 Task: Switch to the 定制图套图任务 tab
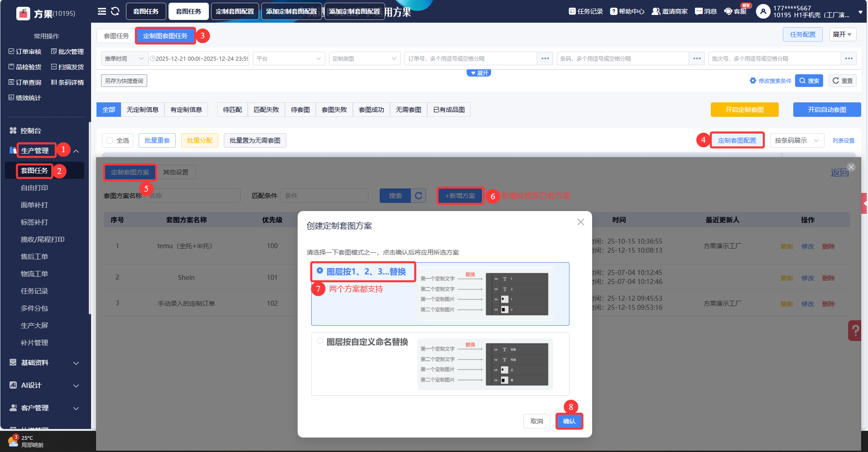[165, 36]
